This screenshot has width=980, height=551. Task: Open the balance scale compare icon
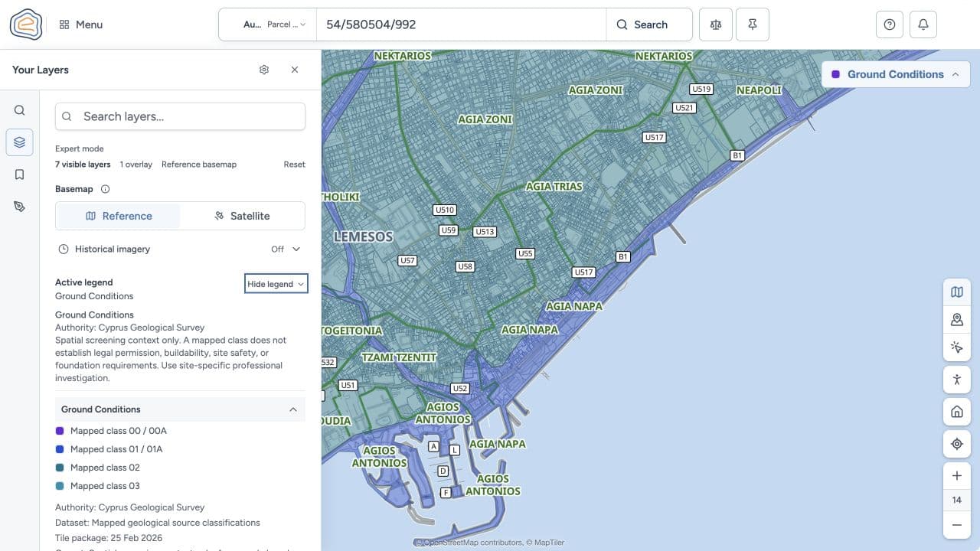716,24
